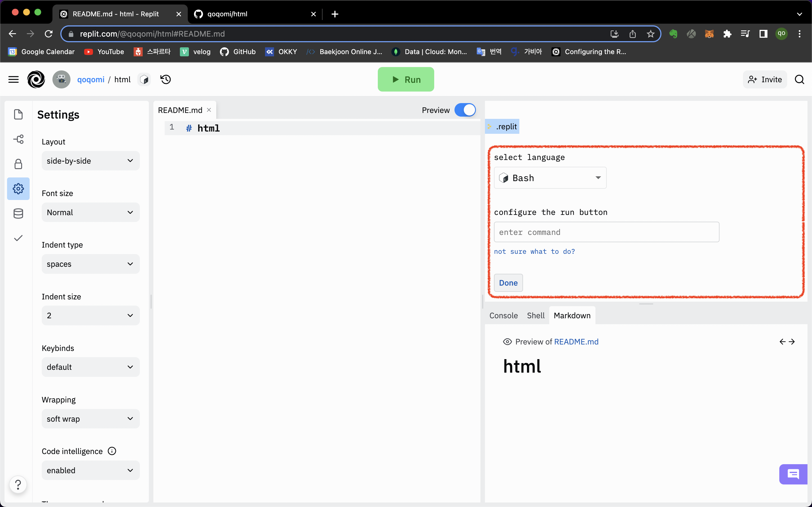Open the Files panel icon in sidebar

point(18,114)
